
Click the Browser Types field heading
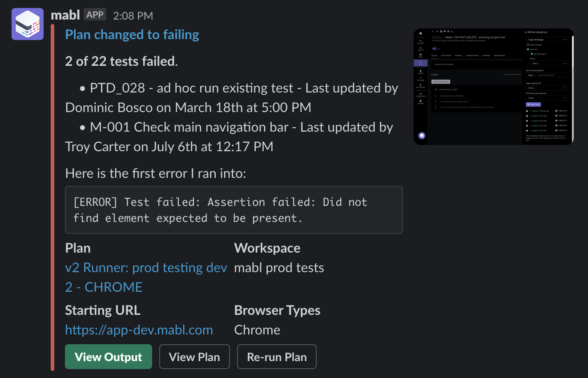(x=277, y=310)
